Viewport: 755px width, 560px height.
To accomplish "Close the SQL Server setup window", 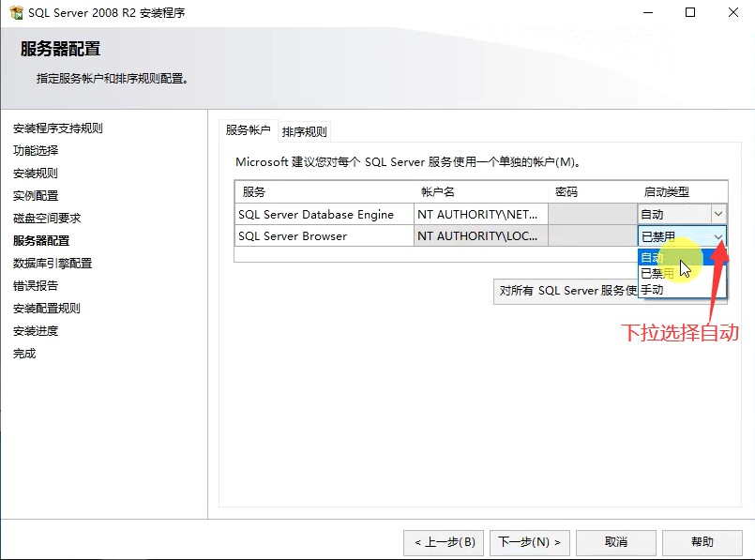I will (x=732, y=12).
